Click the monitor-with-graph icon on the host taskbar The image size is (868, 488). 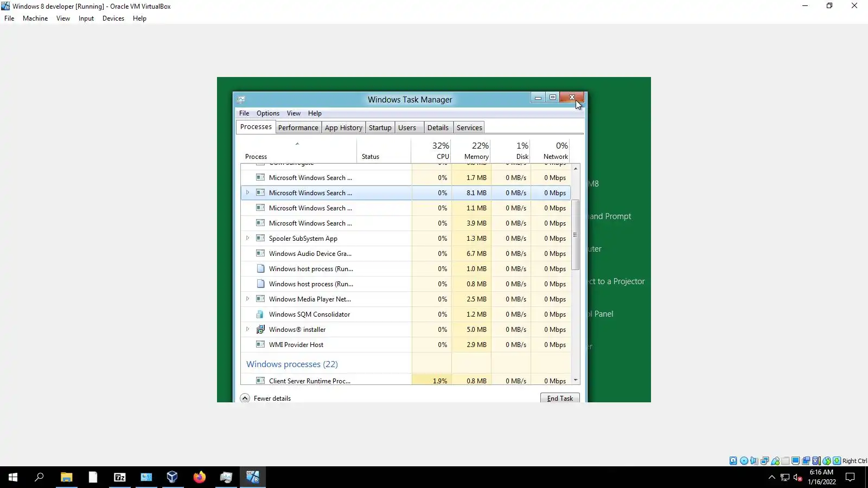(x=226, y=477)
